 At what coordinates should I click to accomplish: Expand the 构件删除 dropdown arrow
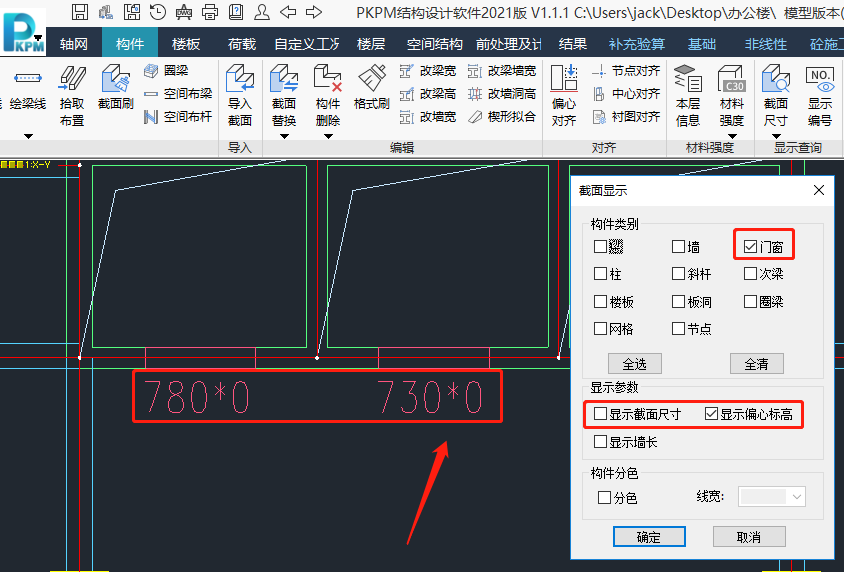click(328, 136)
